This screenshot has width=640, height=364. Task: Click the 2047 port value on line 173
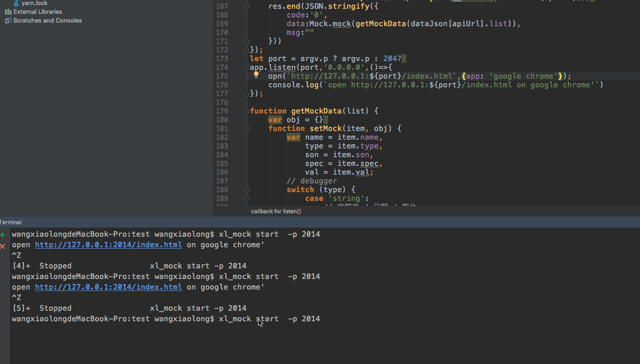(392, 59)
